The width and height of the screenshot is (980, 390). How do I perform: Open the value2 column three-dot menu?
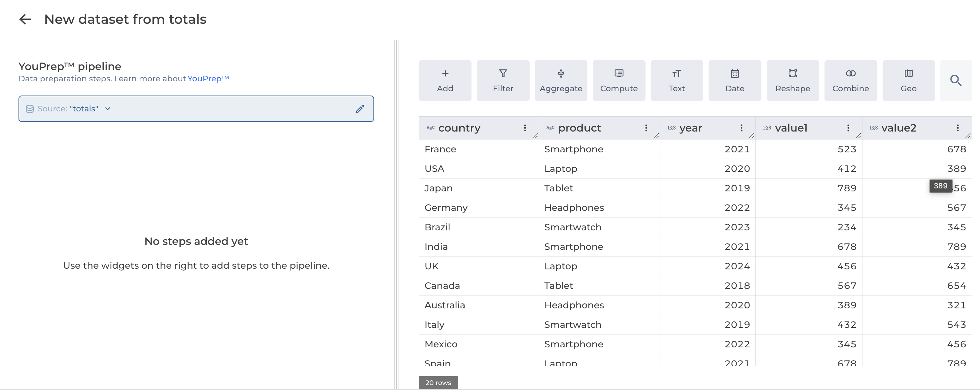tap(957, 128)
